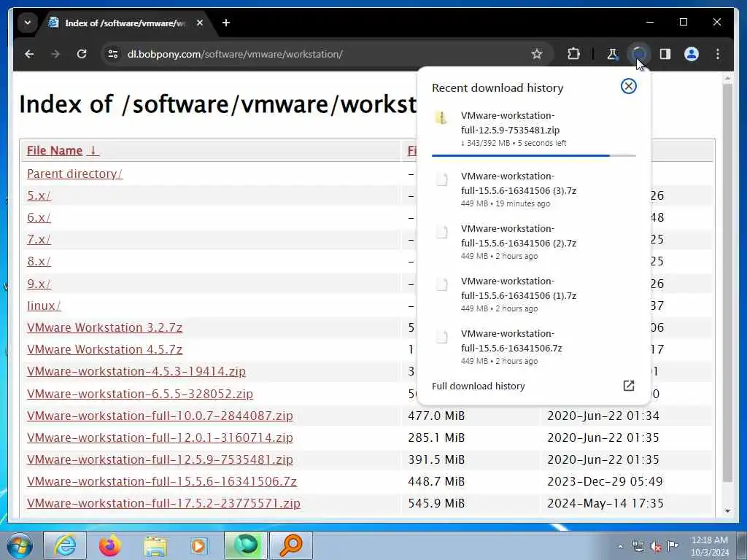Open Windows Explorer from taskbar
The image size is (747, 560).
click(x=155, y=545)
